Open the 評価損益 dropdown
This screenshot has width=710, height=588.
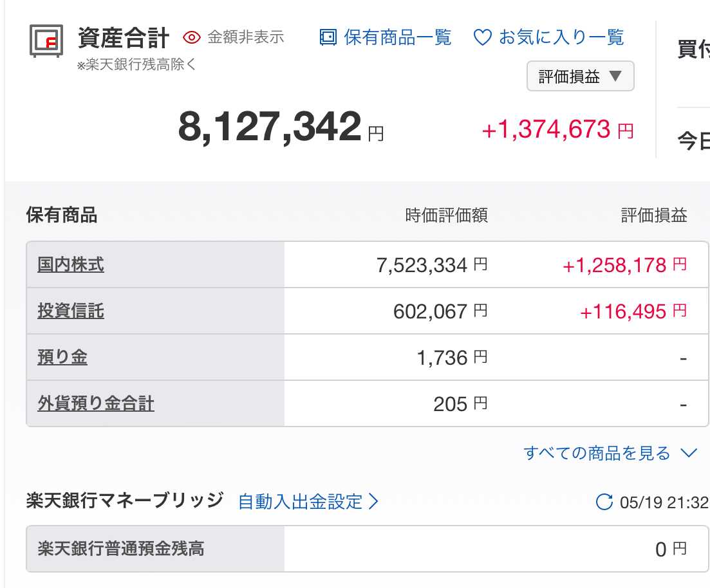coord(580,76)
